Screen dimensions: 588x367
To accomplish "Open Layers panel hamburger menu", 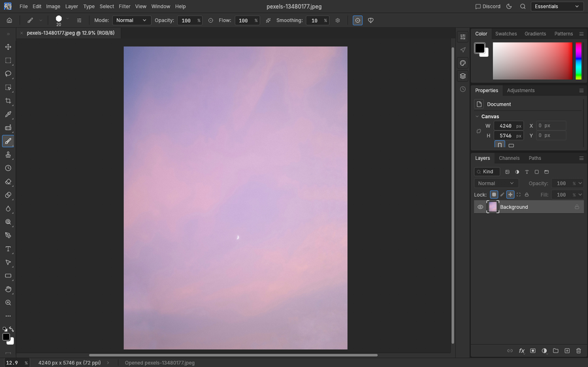I will pyautogui.click(x=581, y=158).
